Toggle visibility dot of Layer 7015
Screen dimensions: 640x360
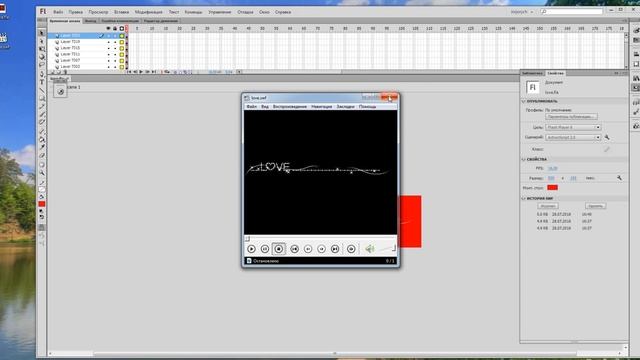pos(109,48)
